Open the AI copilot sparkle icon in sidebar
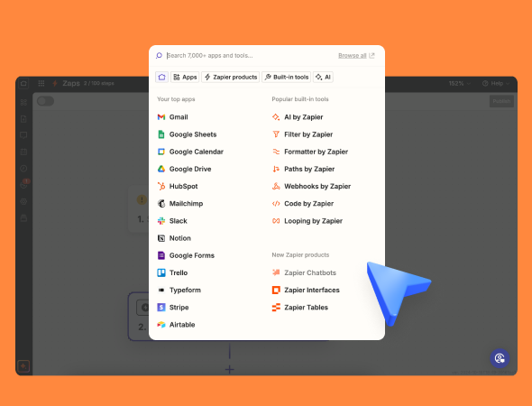 pyautogui.click(x=23, y=366)
